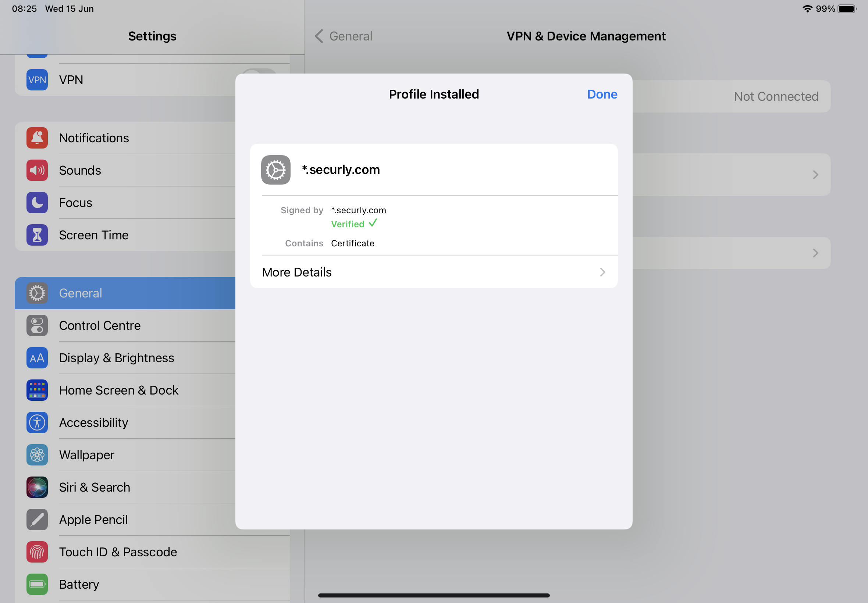Open Home Screen & Dock settings

[125, 390]
